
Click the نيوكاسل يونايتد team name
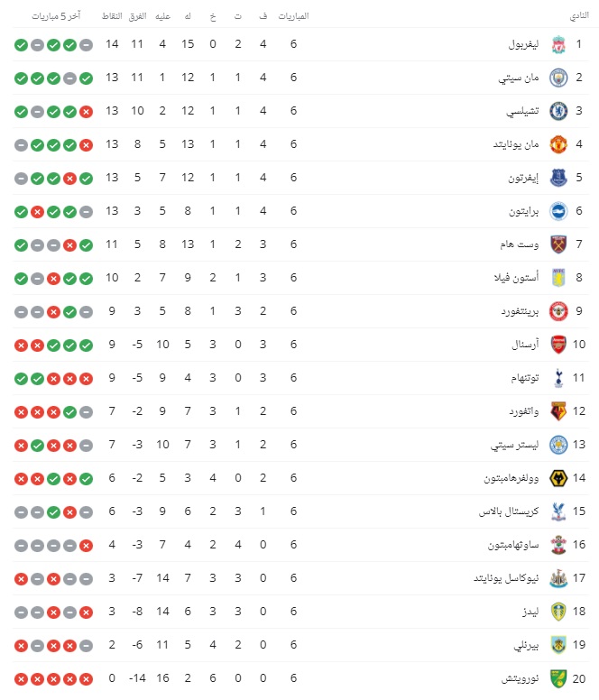tap(510, 578)
